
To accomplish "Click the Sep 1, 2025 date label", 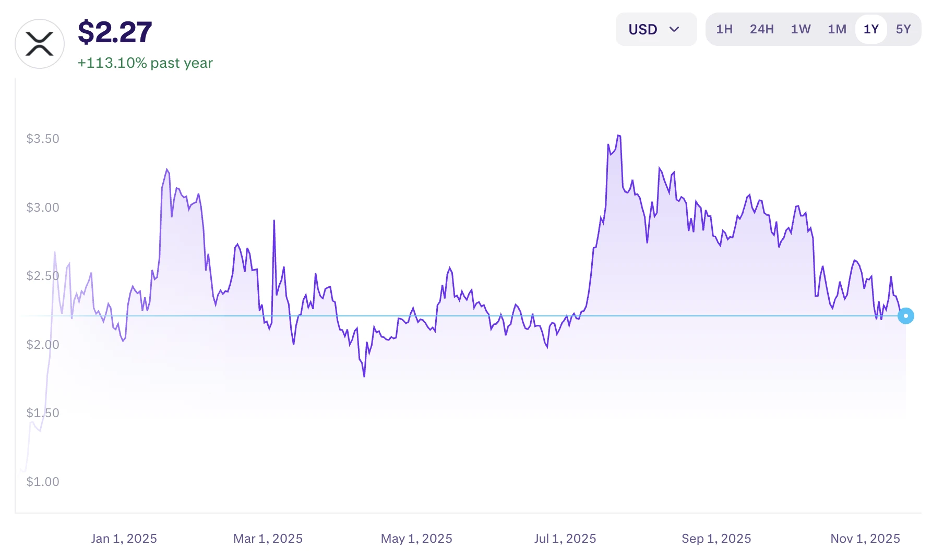I will tap(716, 538).
